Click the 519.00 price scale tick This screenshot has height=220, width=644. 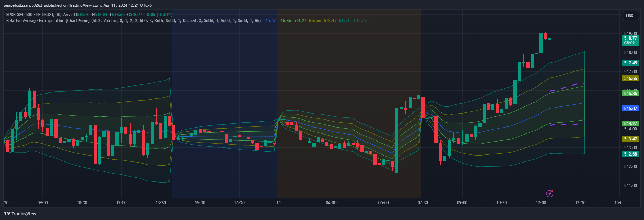630,34
